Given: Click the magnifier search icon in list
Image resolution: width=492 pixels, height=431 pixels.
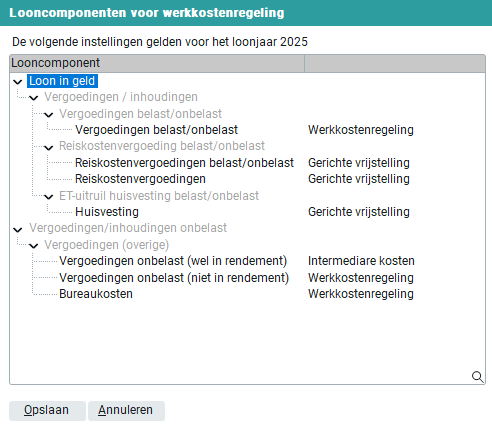Looking at the screenshot, I should [x=477, y=377].
